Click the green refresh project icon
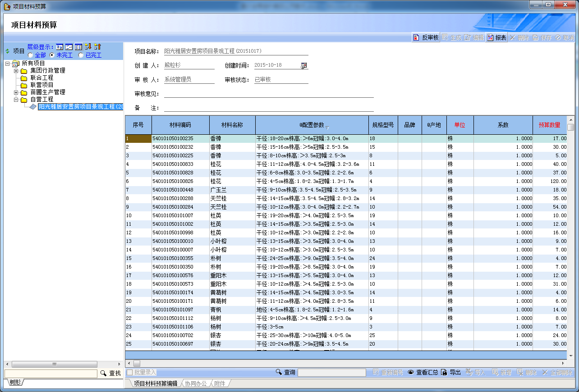Screen dimensions: 579x392 (7, 51)
